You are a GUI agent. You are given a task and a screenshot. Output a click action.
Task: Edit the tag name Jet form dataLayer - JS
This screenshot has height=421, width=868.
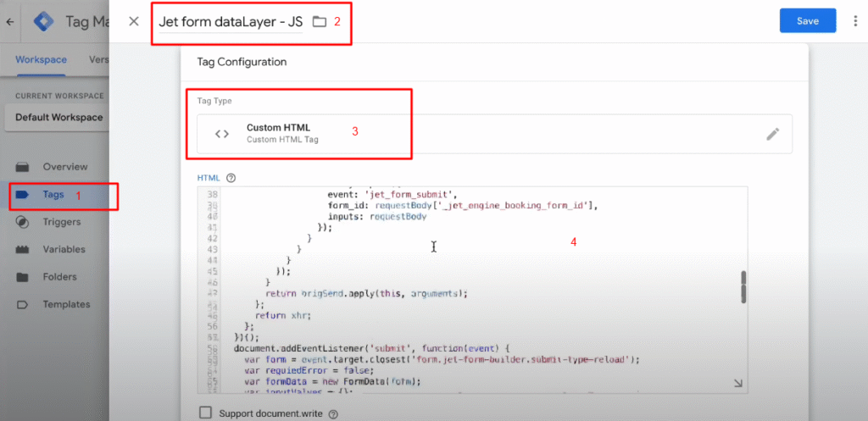coord(231,22)
